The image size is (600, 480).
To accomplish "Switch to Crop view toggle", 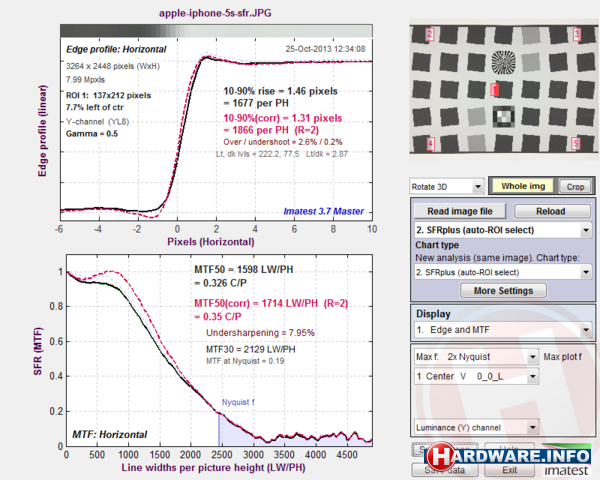I will (575, 187).
